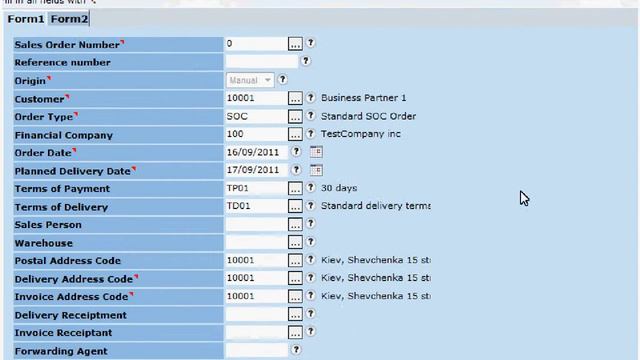Show help for Invoice Address Code

(x=311, y=296)
